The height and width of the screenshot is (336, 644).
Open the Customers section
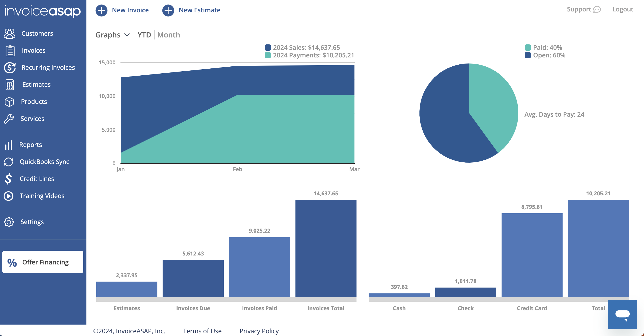37,33
